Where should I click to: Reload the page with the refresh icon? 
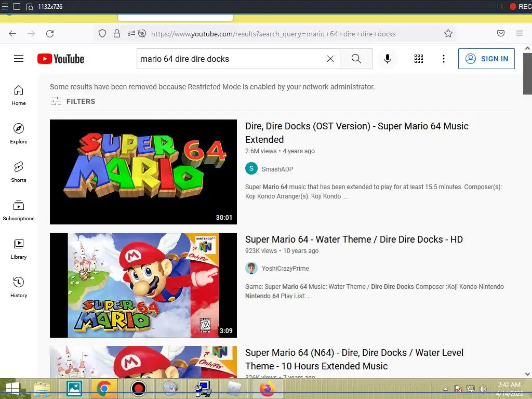pos(50,34)
